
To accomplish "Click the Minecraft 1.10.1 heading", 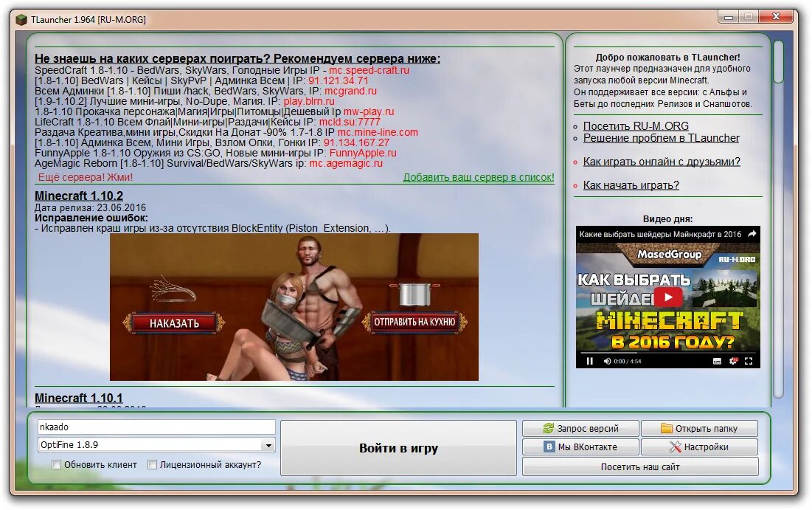I will [x=79, y=398].
